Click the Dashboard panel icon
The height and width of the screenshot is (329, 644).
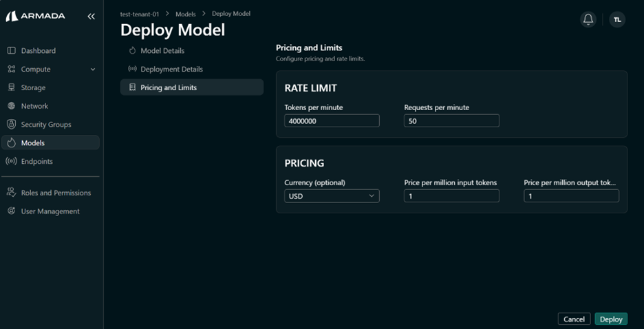pyautogui.click(x=12, y=50)
